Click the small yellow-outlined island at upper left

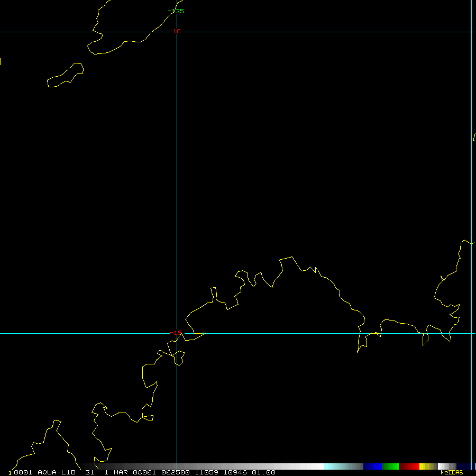pos(66,76)
